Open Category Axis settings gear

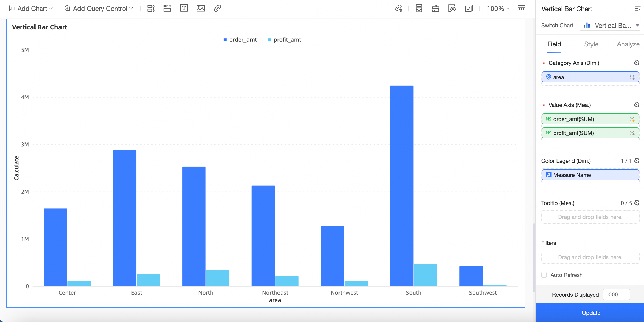point(637,63)
